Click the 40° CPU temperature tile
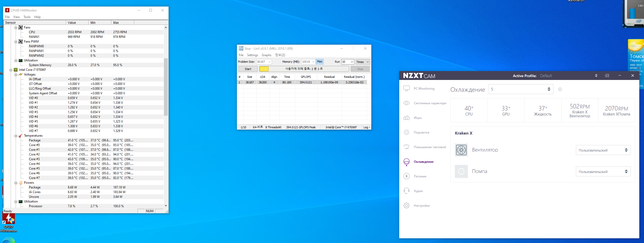644x243 pixels. 469,110
